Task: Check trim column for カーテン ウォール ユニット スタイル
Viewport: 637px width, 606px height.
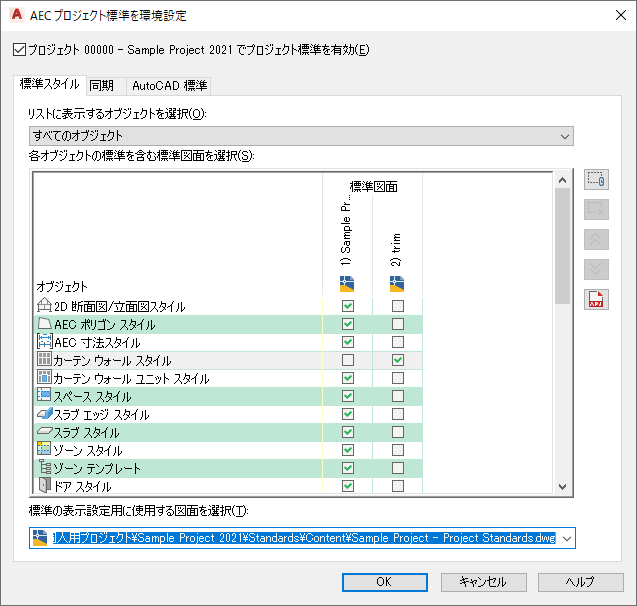Action: 398,378
